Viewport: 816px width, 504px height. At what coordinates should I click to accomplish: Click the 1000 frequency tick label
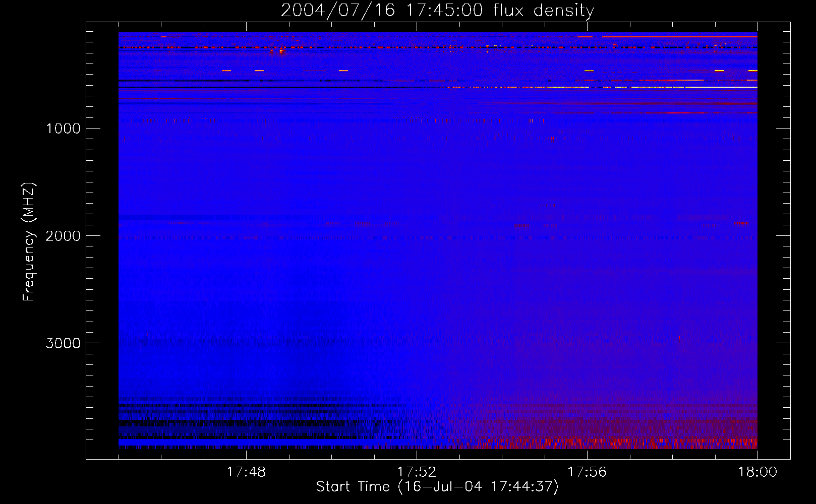coord(63,129)
